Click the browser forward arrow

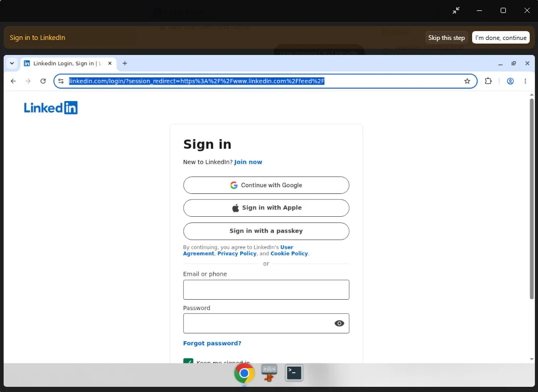click(28, 81)
